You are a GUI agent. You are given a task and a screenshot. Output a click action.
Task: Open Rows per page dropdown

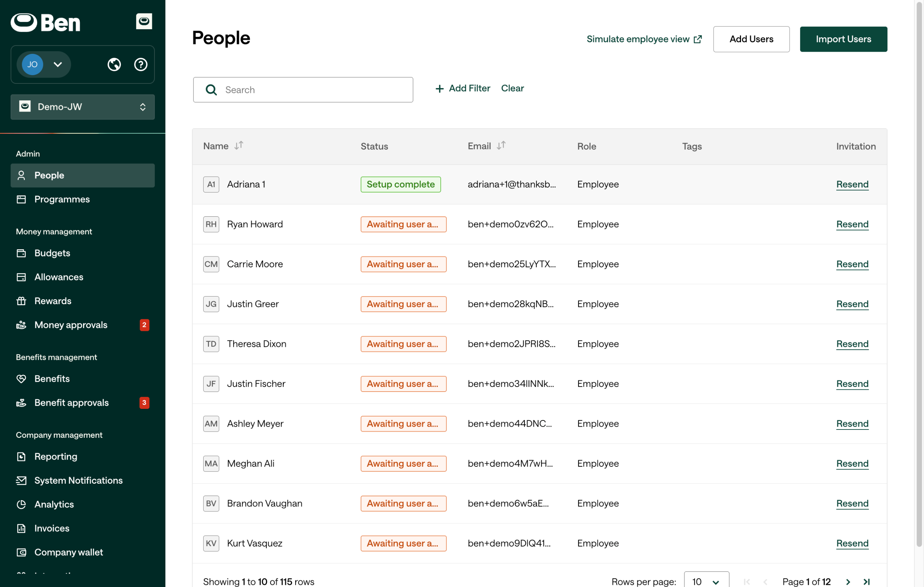[x=706, y=581]
